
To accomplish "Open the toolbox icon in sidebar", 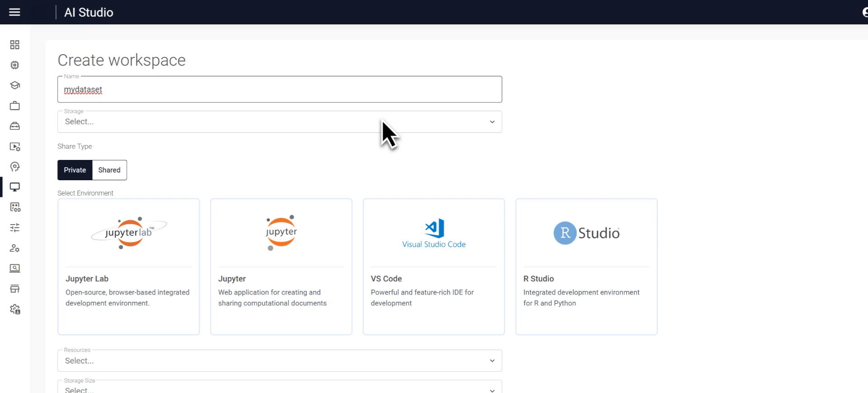I will [14, 126].
